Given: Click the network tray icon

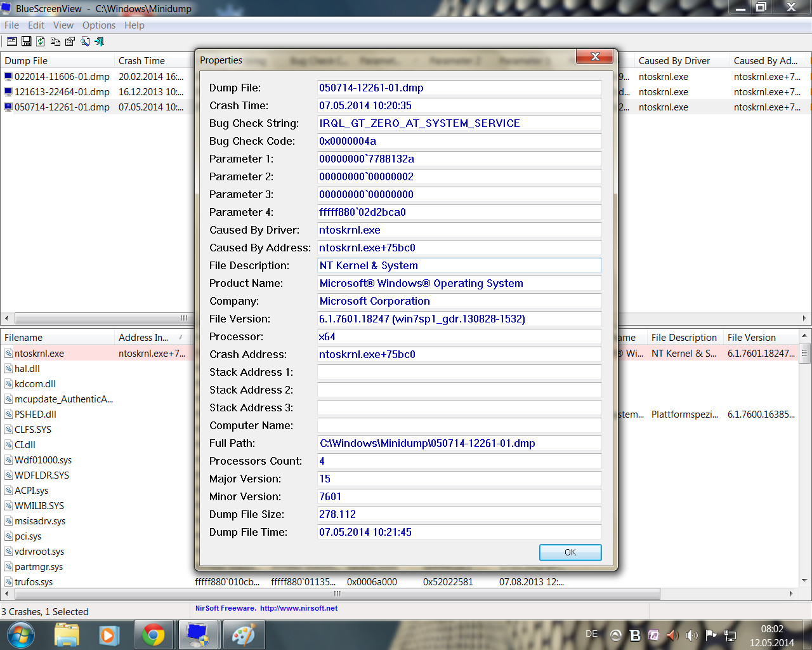Looking at the screenshot, I should (730, 635).
